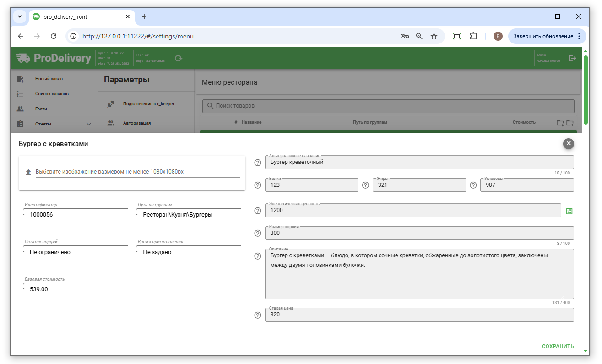Open the browser tab list dropdown
602x364 pixels.
pos(20,16)
